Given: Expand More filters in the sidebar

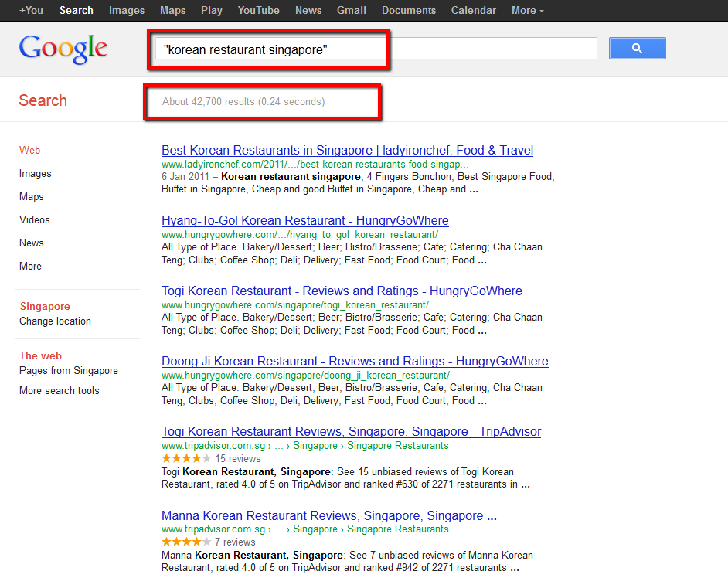Looking at the screenshot, I should coord(31,267).
